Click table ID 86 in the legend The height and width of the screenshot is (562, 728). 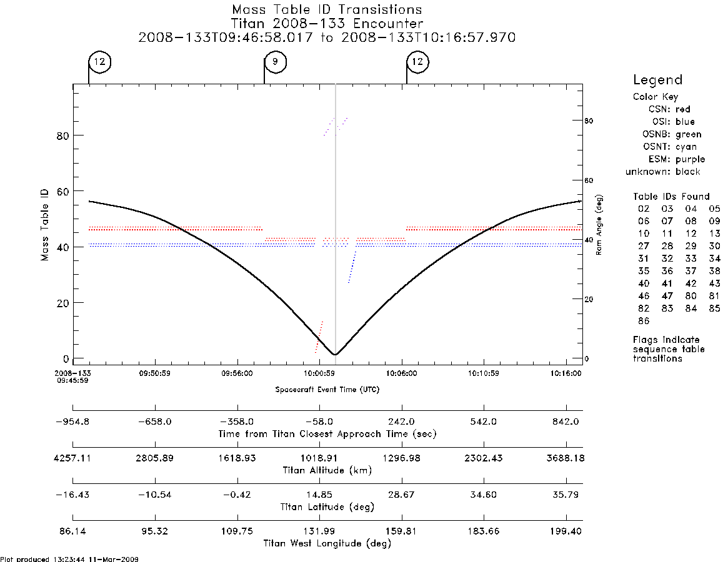pos(644,321)
